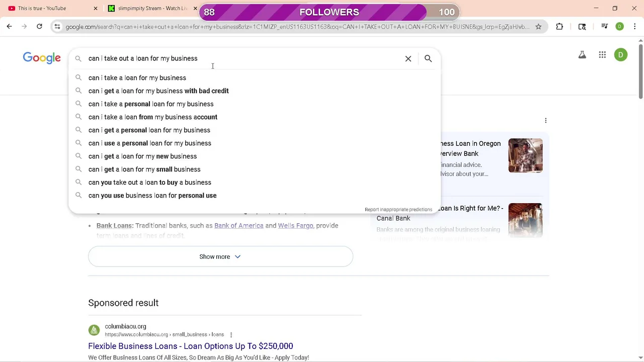644x362 pixels.
Task: Select suggestion 'can i take a loan for my business'
Action: point(137,78)
